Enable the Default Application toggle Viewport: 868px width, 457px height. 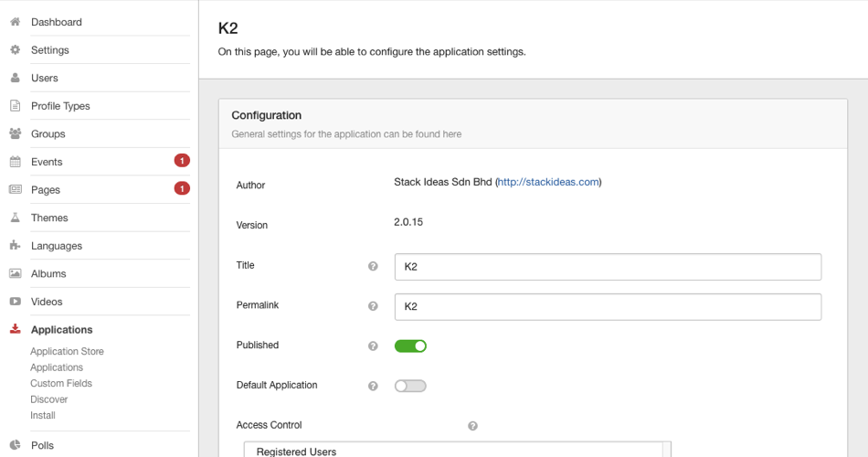click(410, 386)
